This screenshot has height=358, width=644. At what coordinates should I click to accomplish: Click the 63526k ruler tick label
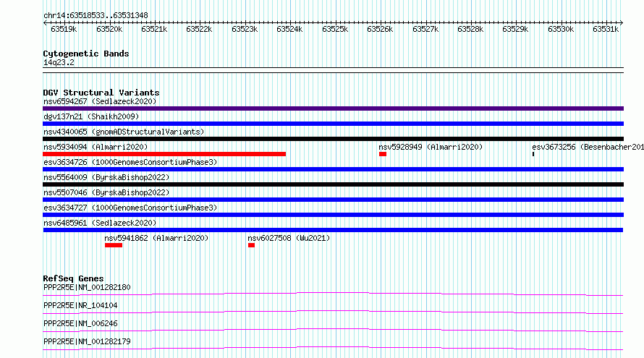(380, 29)
